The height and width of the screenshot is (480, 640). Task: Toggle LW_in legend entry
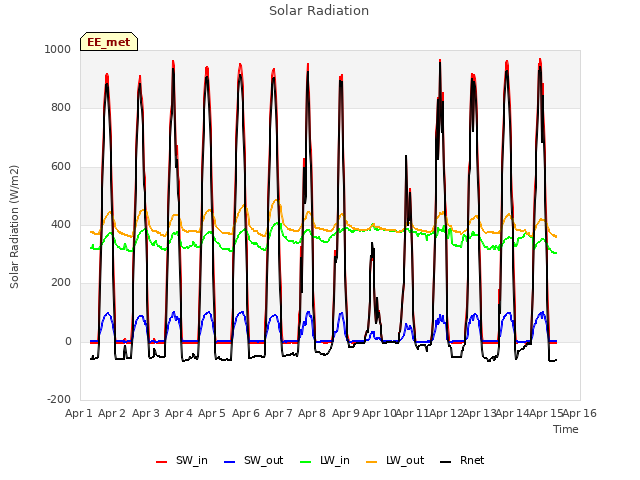point(325,460)
